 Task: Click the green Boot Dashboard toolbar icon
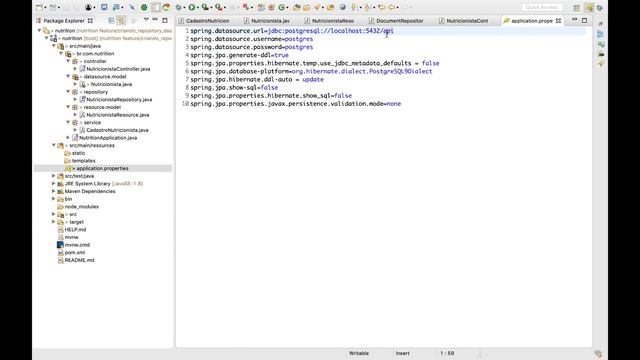pyautogui.click(x=144, y=7)
